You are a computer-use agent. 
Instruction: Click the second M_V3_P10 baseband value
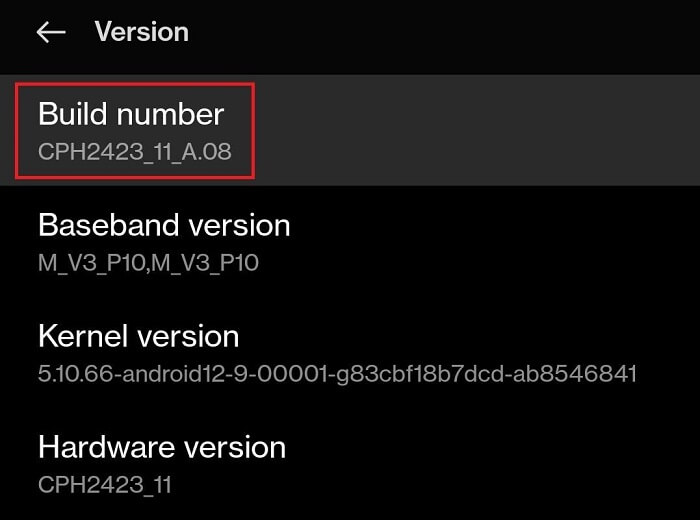pyautogui.click(x=205, y=262)
